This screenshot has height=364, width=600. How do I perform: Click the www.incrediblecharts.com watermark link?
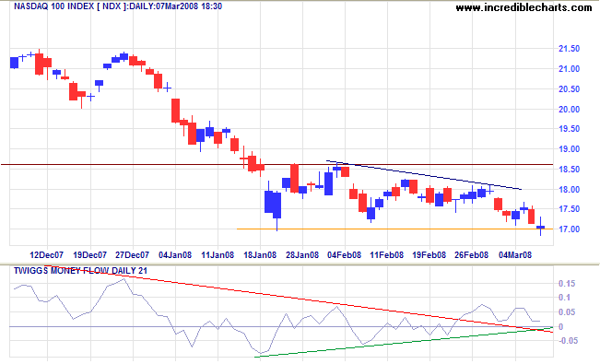524,6
